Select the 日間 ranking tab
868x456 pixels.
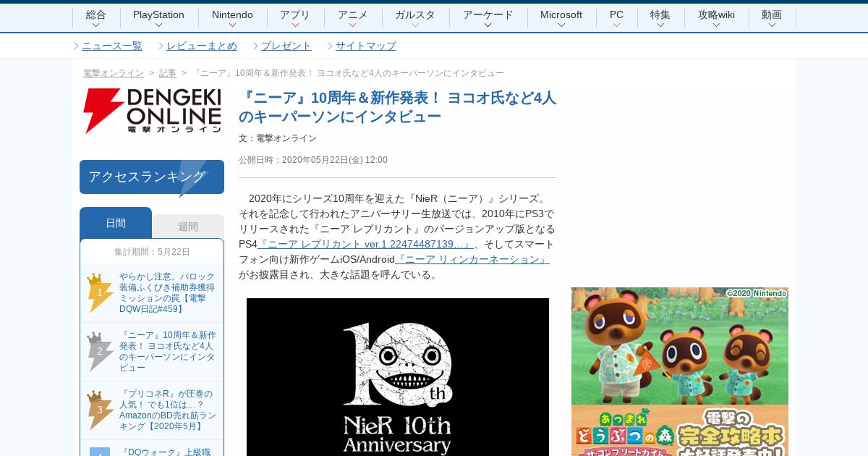[116, 223]
